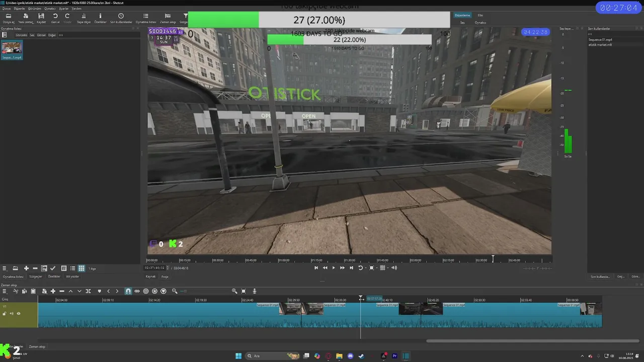Click timeline append plus icon
The image size is (644, 362).
click(x=53, y=291)
